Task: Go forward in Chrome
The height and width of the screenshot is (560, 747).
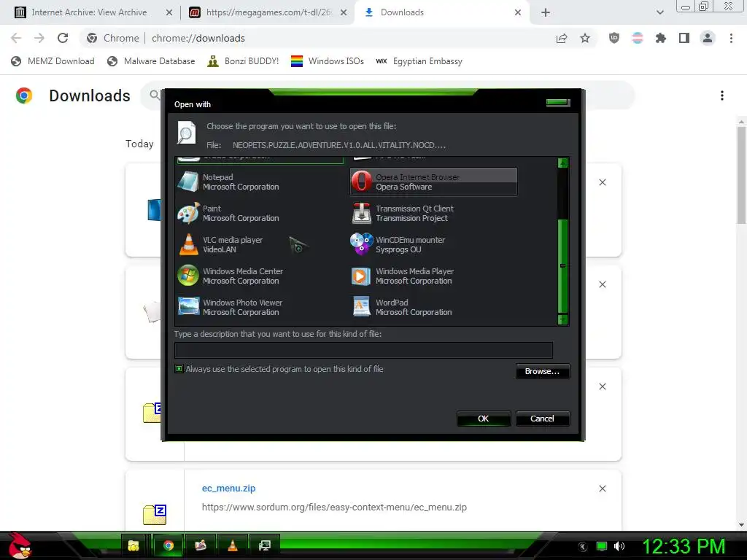Action: (x=39, y=38)
